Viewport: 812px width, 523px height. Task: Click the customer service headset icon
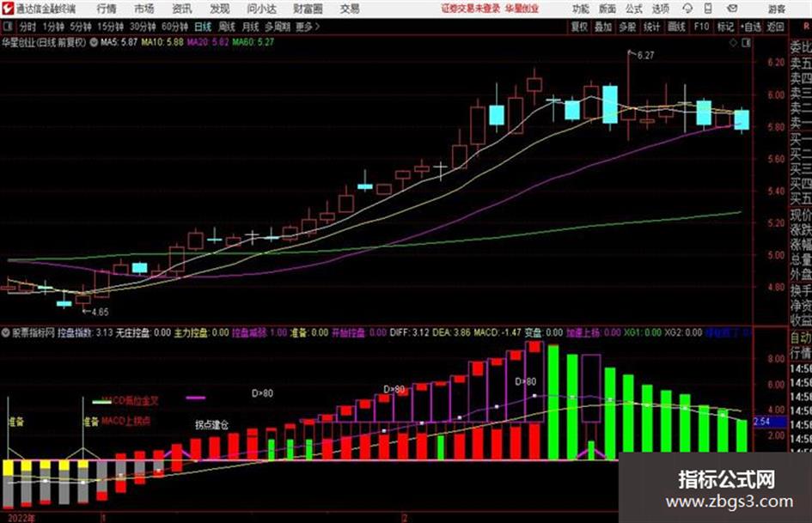click(x=687, y=9)
